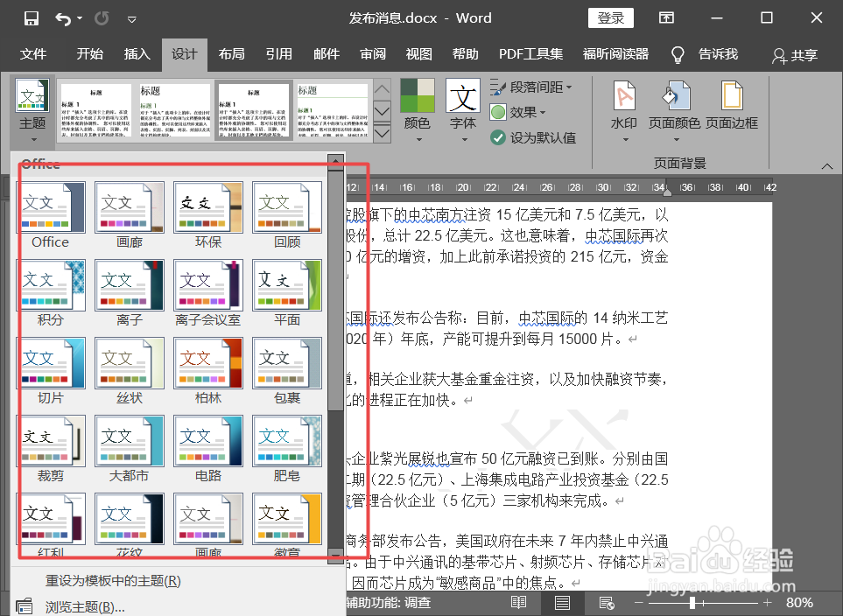Expand the document style gallery

tap(382, 133)
